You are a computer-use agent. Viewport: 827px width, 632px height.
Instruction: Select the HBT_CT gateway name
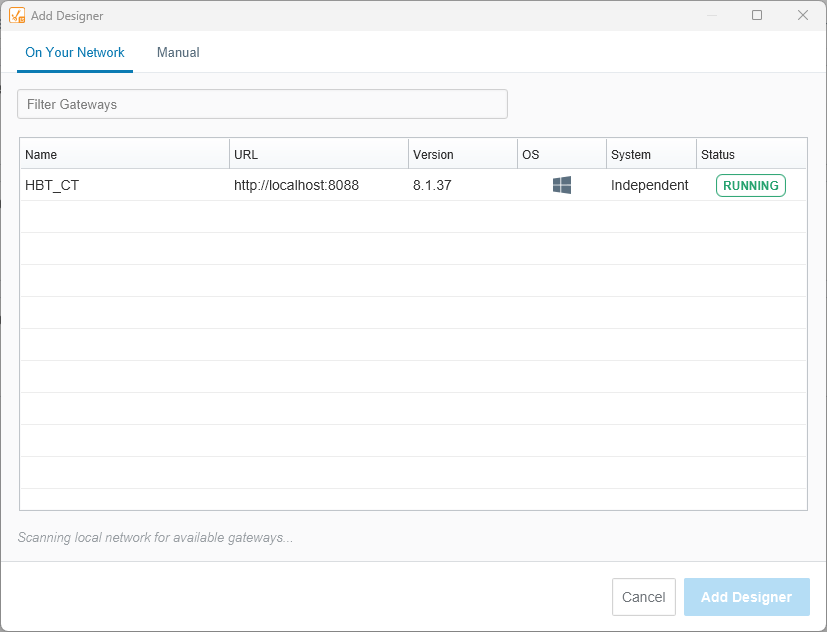(x=52, y=185)
